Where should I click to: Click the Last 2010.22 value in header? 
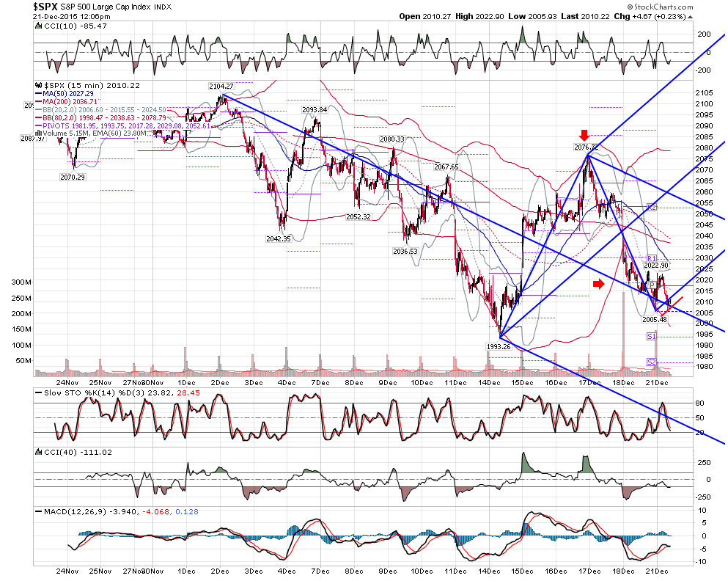click(x=585, y=16)
